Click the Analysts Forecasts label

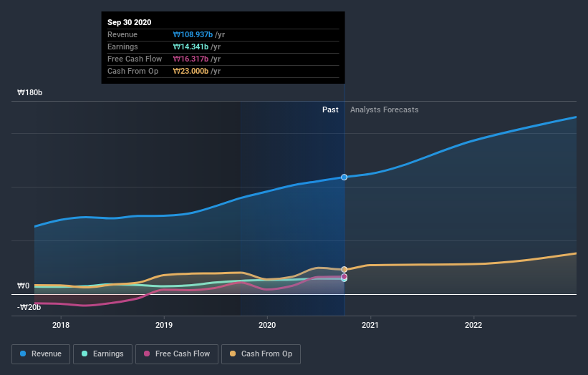385,109
